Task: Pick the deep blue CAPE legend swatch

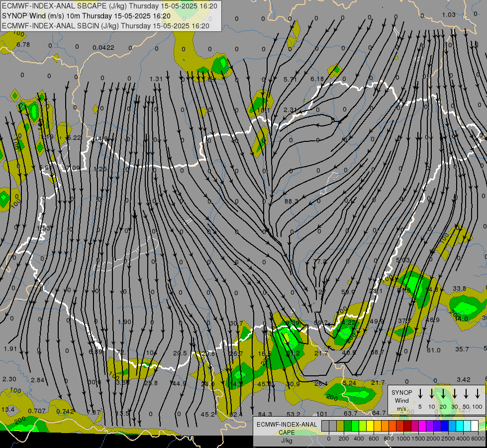Action: [445, 426]
